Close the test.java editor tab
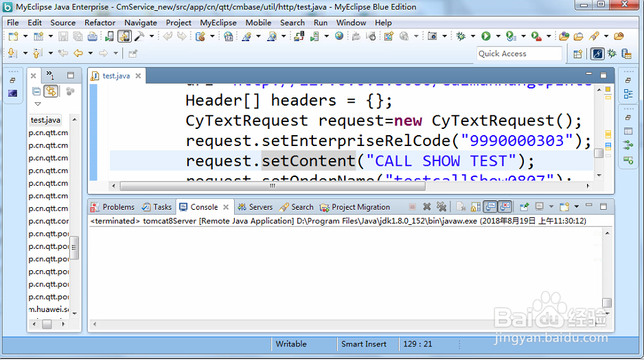 [139, 76]
